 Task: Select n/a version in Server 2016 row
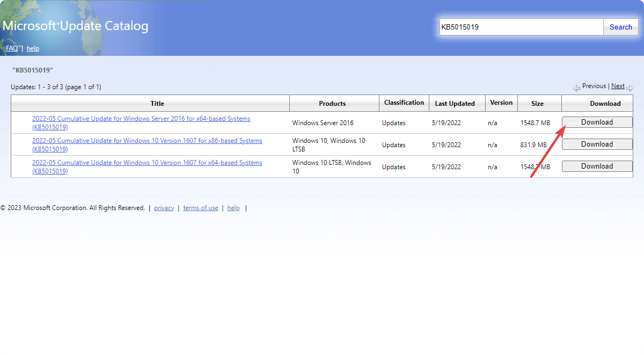click(x=493, y=123)
